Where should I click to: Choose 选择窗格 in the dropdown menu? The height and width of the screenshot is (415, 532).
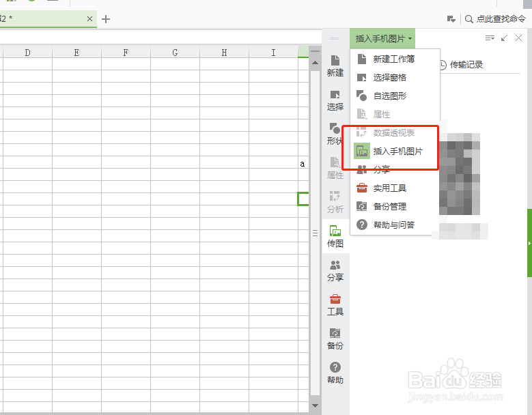[x=395, y=77]
